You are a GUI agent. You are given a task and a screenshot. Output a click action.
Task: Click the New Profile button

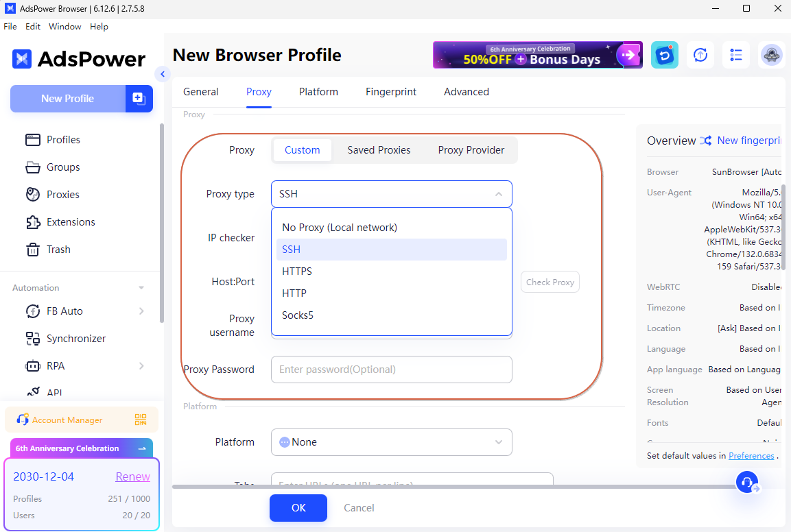click(x=68, y=98)
